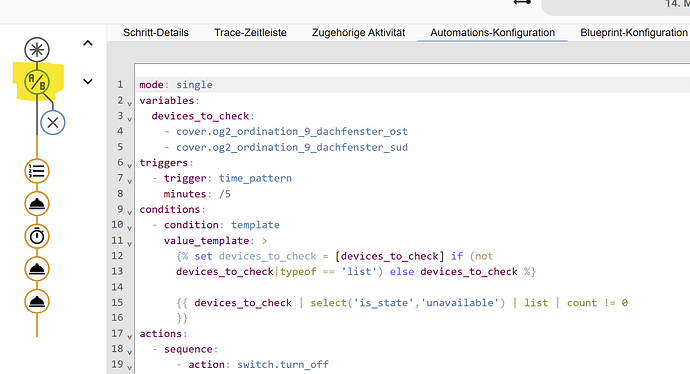The image size is (690, 374).
Task: Collapse the actions block at line 17
Action: click(129, 337)
